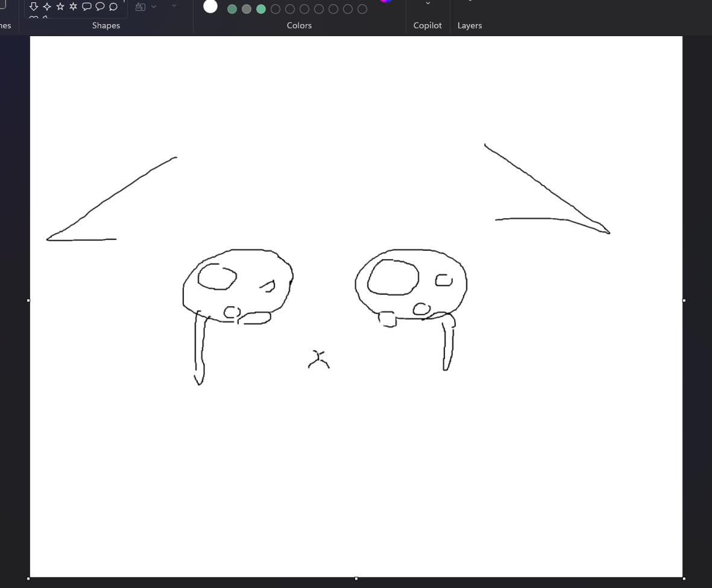The image size is (712, 588).
Task: Select the five-point star shape
Action: [x=60, y=7]
